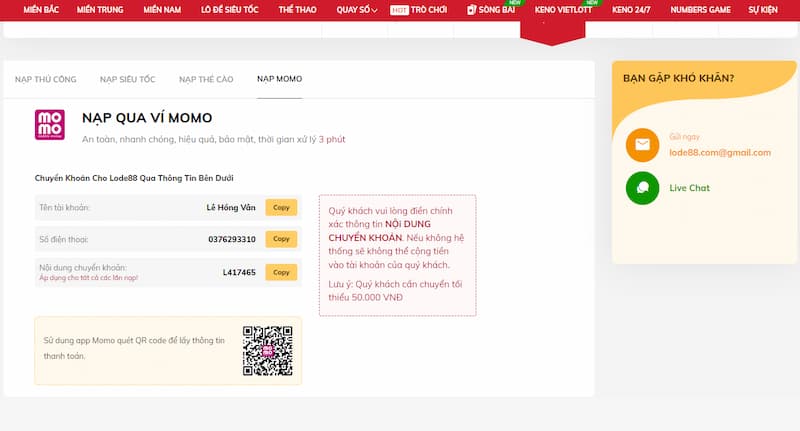
Task: Copy the account name Lê Hồng Vân
Action: click(281, 208)
